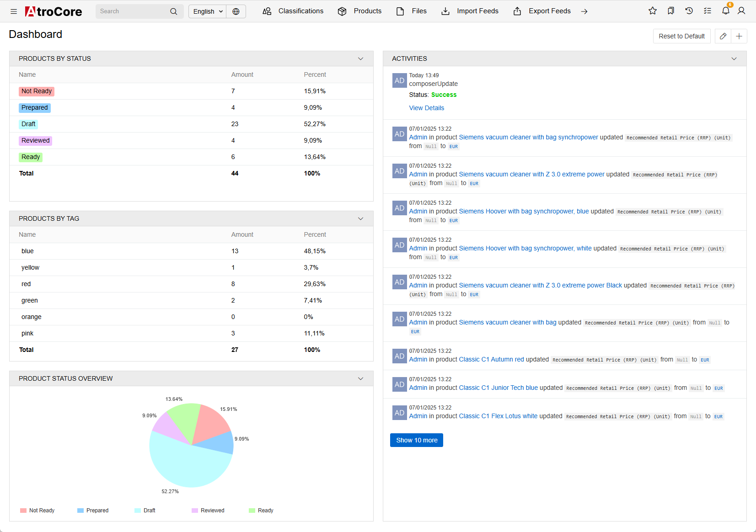Click the favorites star icon

click(653, 11)
